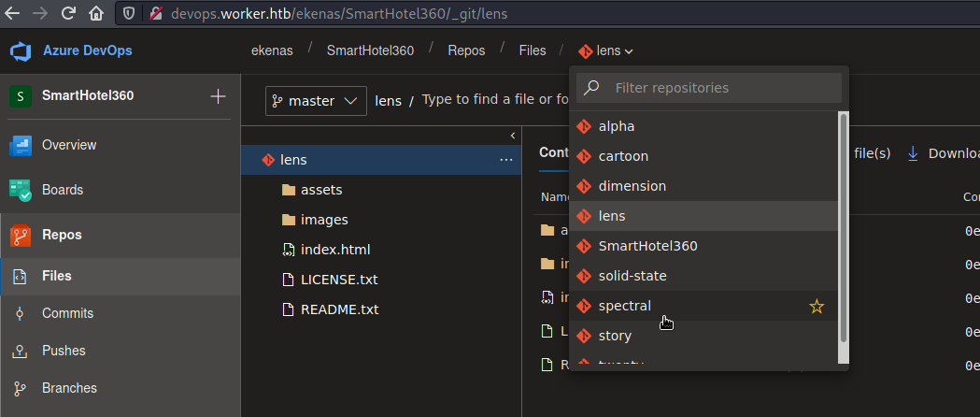Select the SmartHotel360 repository from list
This screenshot has height=417, width=980.
tap(647, 246)
